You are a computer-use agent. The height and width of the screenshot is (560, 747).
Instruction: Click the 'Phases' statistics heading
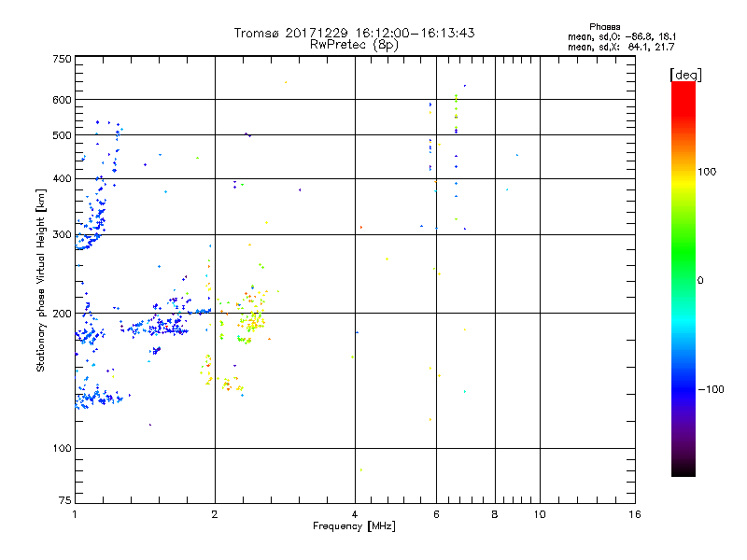pyautogui.click(x=604, y=27)
